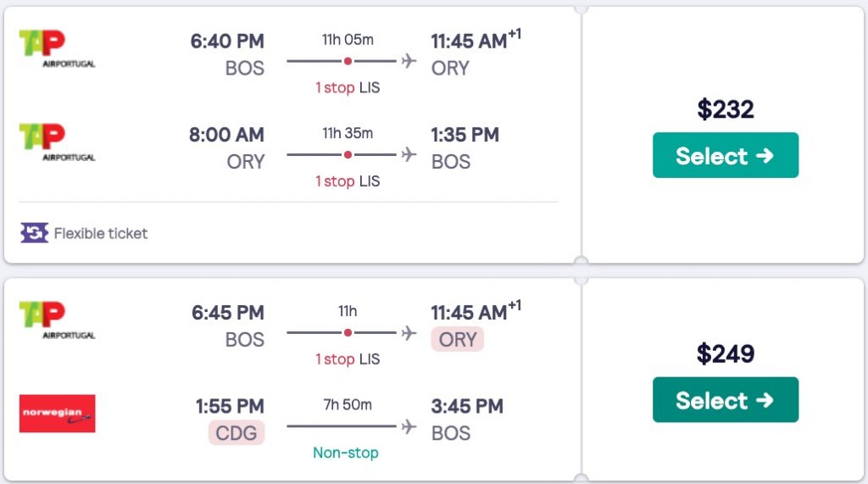Click the Norwegian airline logo
Image resolution: width=868 pixels, height=484 pixels.
[57, 414]
